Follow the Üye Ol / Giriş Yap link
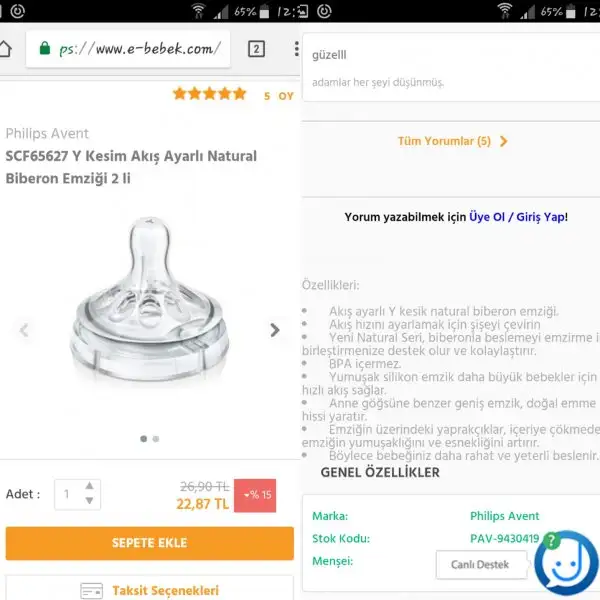 pyautogui.click(x=517, y=217)
